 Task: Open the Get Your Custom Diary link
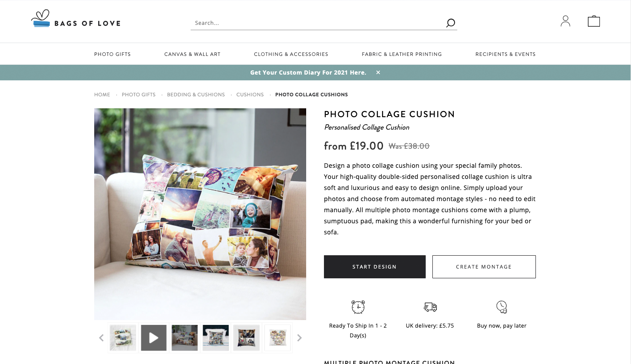(x=308, y=72)
